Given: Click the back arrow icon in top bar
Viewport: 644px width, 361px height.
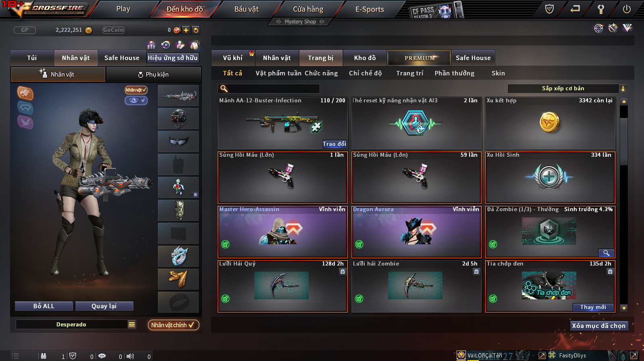Looking at the screenshot, I should point(575,8).
